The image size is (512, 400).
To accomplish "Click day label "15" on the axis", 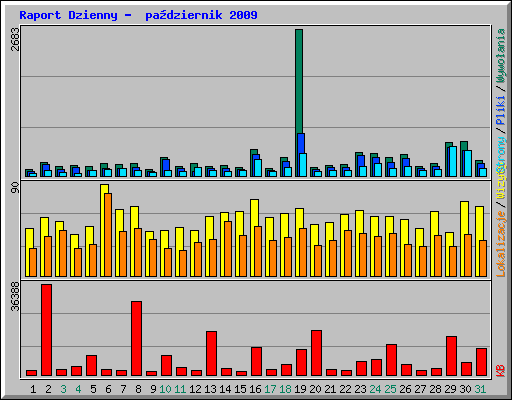I will pos(240,389).
